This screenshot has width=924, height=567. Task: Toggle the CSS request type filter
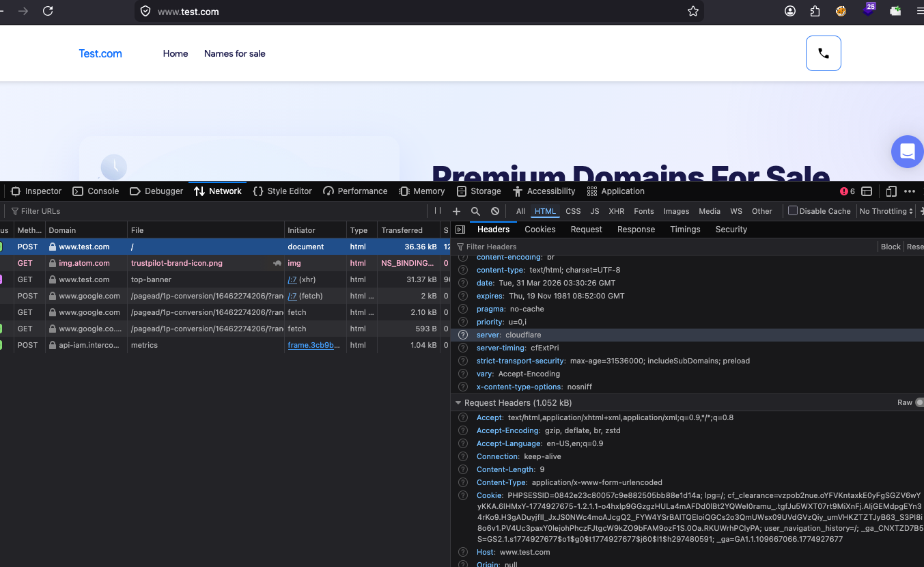[573, 211]
